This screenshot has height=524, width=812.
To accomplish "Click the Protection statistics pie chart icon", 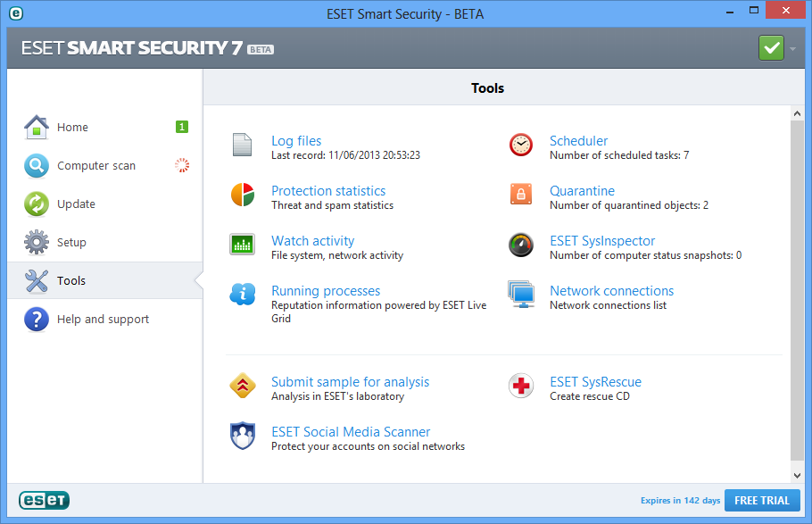I will [243, 195].
